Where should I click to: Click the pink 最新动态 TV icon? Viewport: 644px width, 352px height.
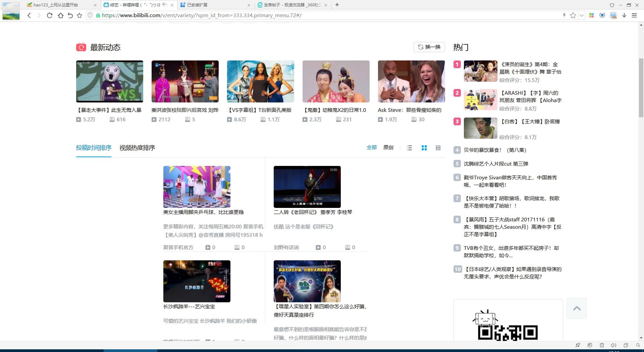(81, 47)
